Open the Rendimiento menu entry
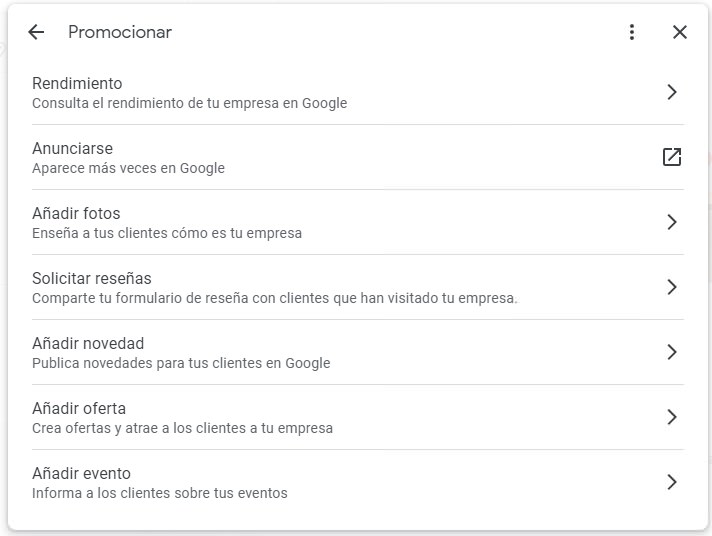 click(358, 92)
